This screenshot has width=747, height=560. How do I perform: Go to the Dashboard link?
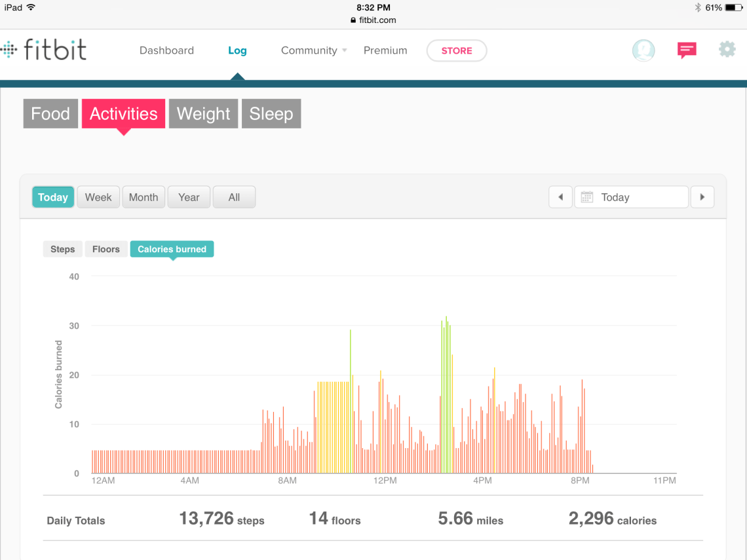166,50
